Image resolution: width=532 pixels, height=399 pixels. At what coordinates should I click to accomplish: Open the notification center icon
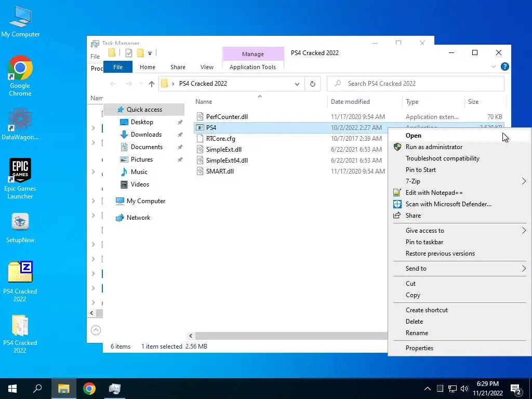point(516,389)
